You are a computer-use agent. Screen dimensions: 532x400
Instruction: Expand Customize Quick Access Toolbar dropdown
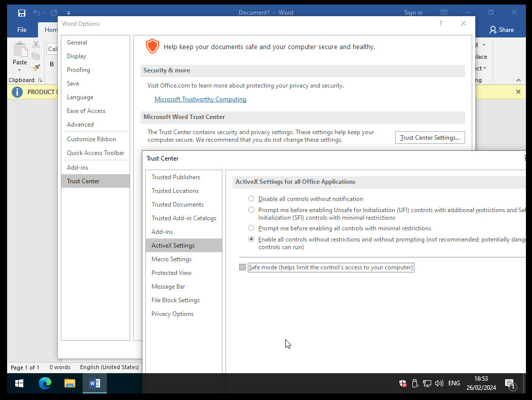click(x=69, y=13)
